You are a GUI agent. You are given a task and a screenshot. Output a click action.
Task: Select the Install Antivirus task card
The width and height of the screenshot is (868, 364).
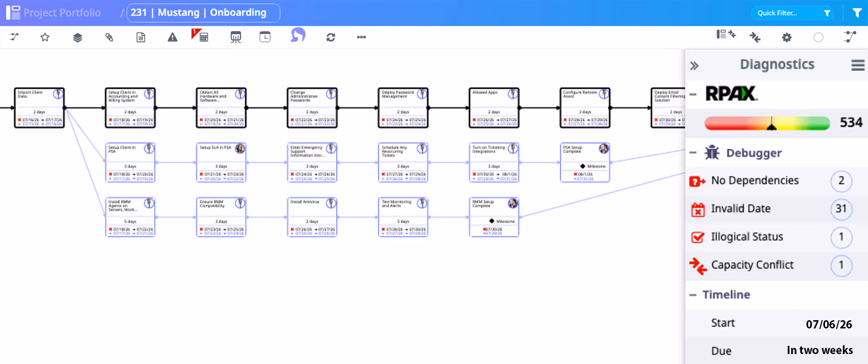pos(312,217)
